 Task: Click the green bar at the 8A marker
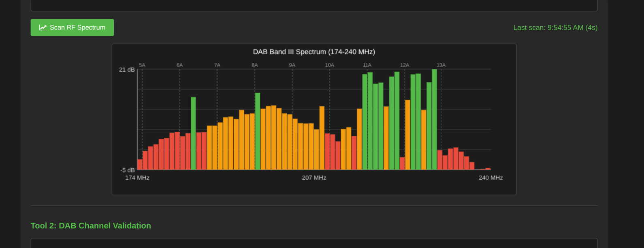tap(258, 131)
